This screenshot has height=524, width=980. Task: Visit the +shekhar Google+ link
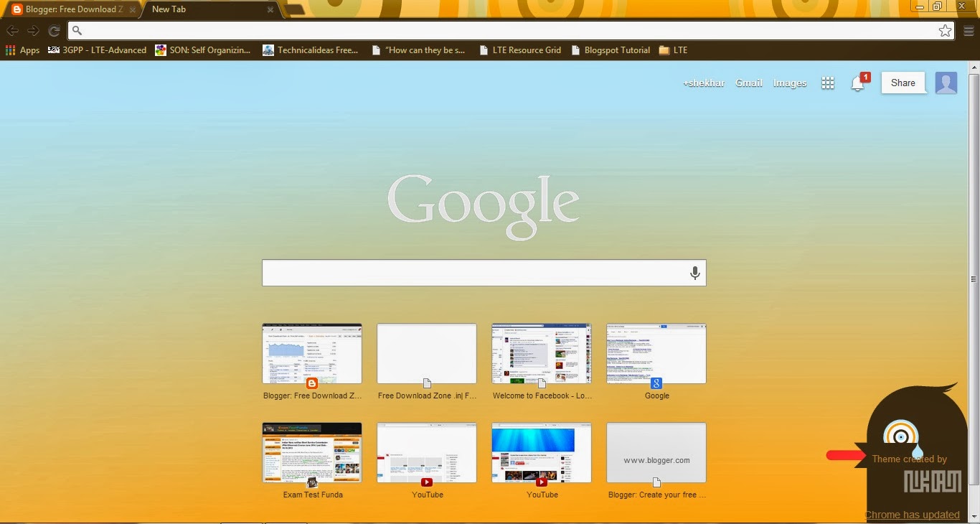pos(704,83)
